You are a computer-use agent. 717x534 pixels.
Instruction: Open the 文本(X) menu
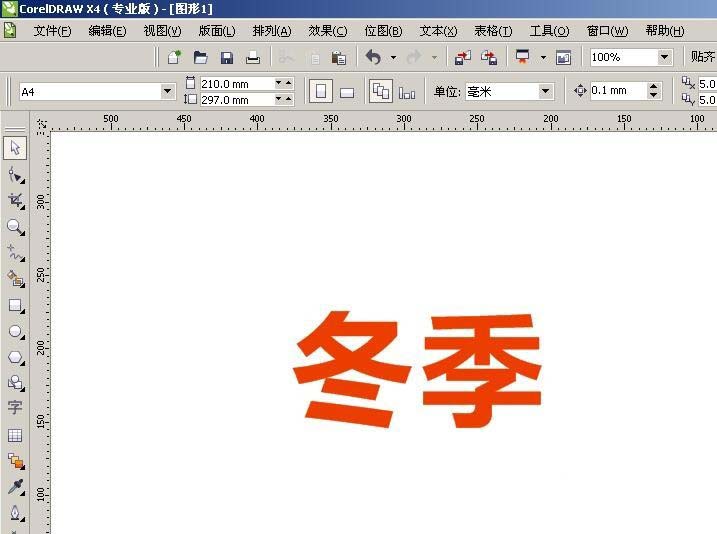(438, 31)
